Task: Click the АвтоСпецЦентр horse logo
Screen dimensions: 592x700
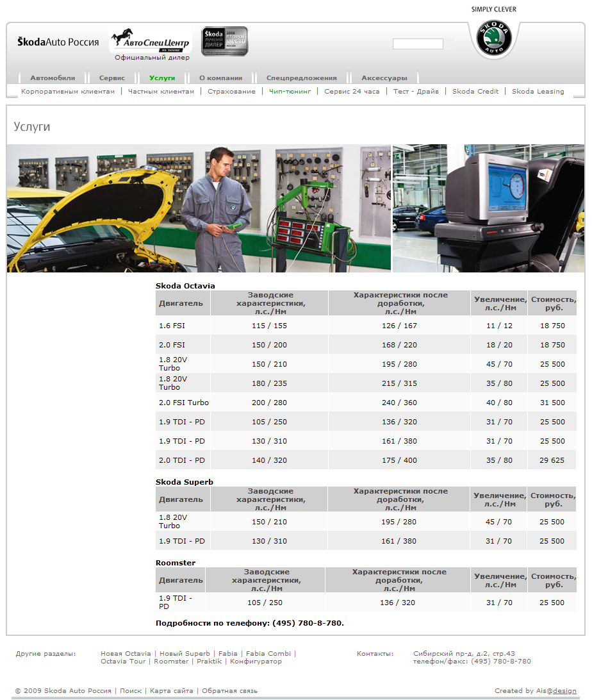Action: pos(151,40)
